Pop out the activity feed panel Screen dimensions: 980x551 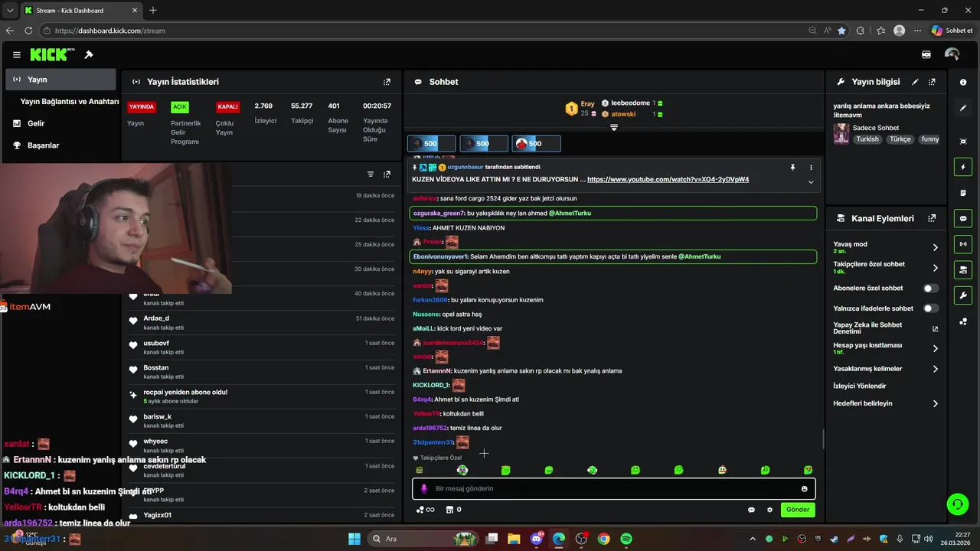click(x=387, y=174)
